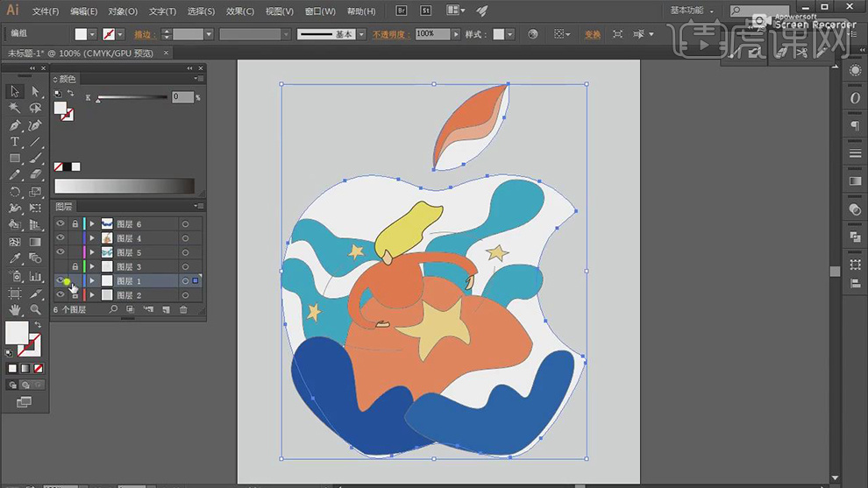Swap fill and stroke in toolbox

38,325
